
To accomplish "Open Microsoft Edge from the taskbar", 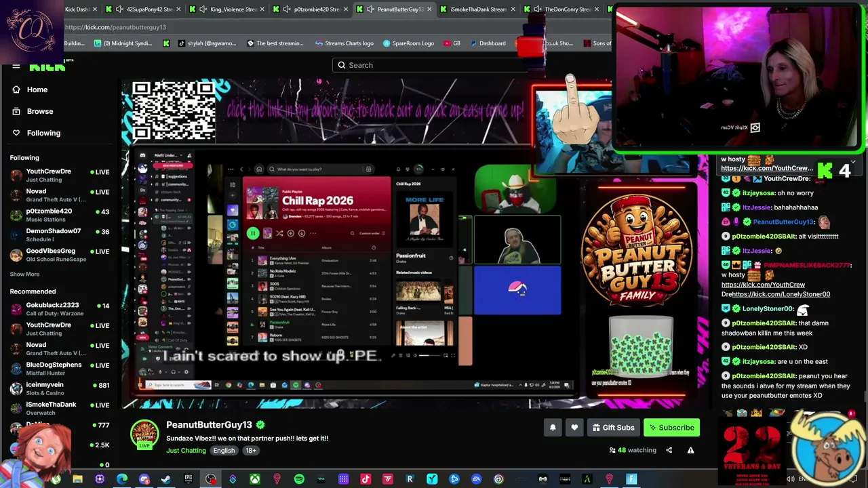I will (x=122, y=479).
